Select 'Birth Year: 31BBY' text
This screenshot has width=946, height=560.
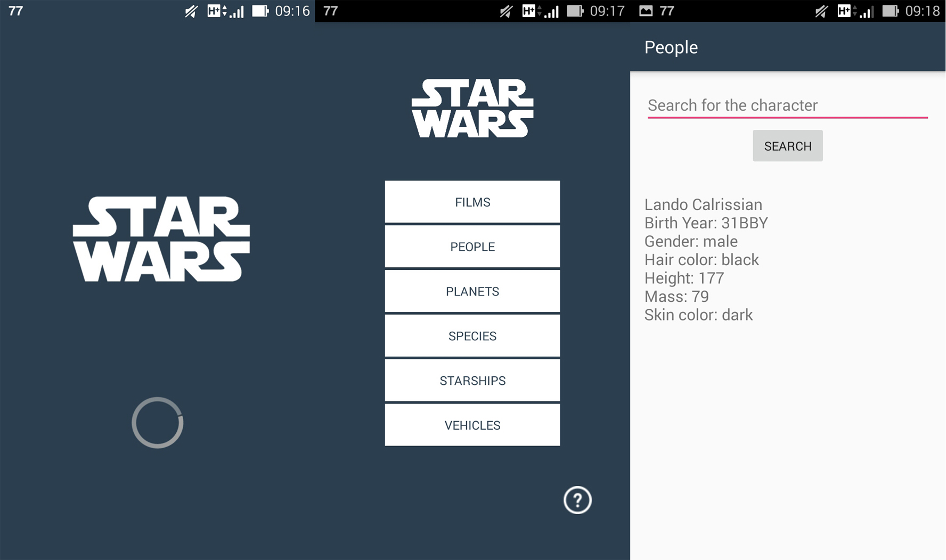point(706,223)
